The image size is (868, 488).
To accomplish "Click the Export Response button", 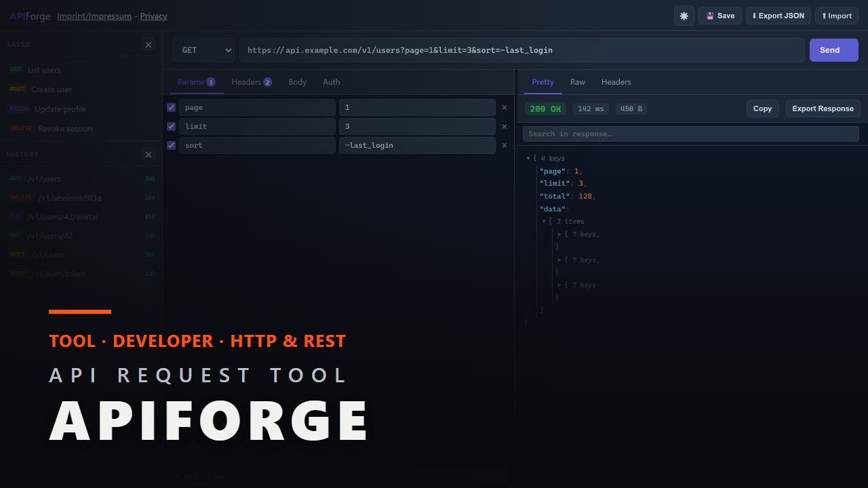I will pyautogui.click(x=823, y=108).
